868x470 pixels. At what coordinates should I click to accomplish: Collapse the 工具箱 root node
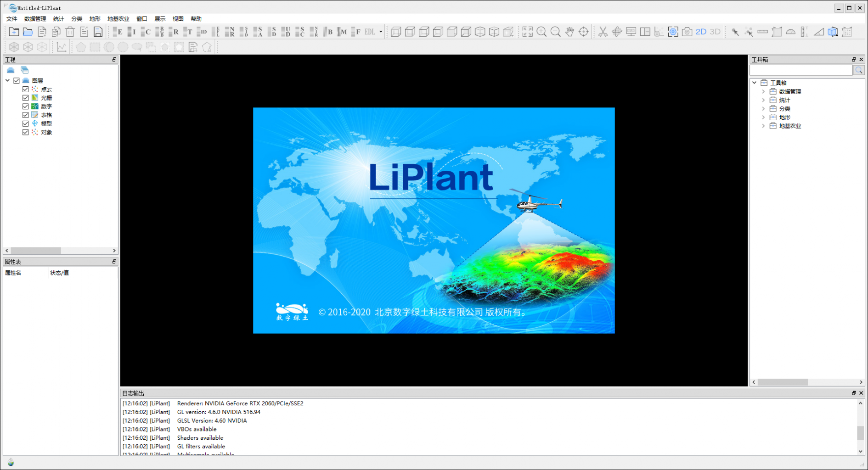pyautogui.click(x=755, y=83)
